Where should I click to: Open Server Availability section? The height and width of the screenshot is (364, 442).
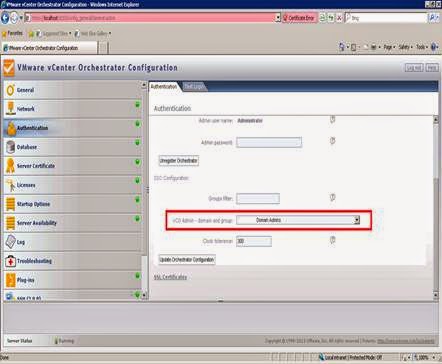pos(73,223)
